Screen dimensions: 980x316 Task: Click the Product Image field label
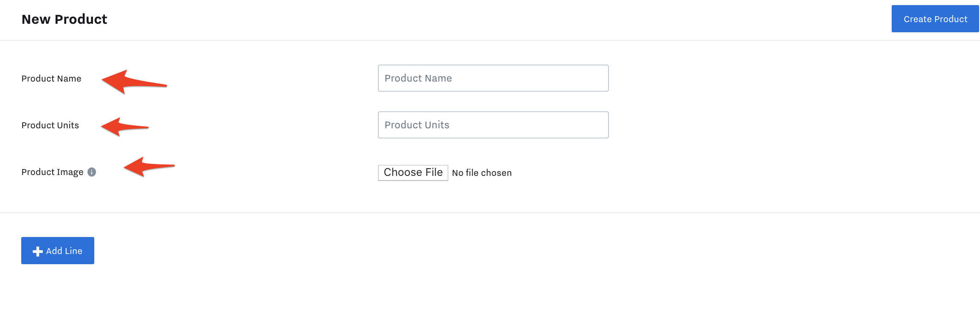tap(52, 172)
